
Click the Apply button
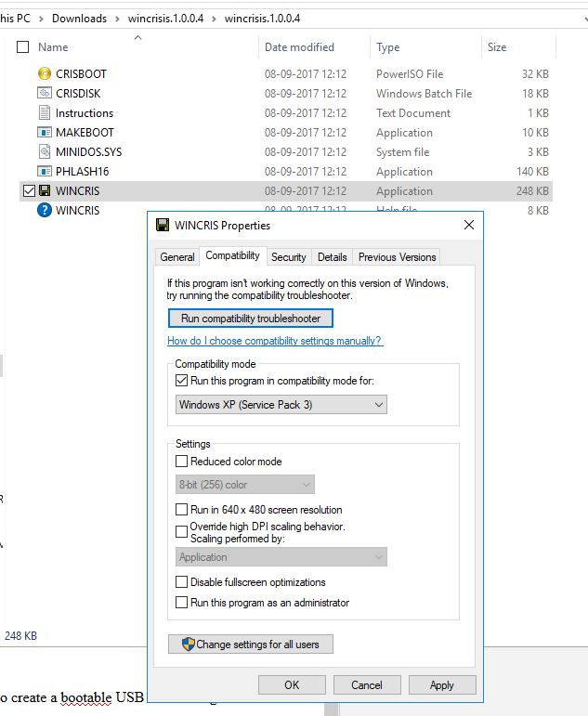442,685
